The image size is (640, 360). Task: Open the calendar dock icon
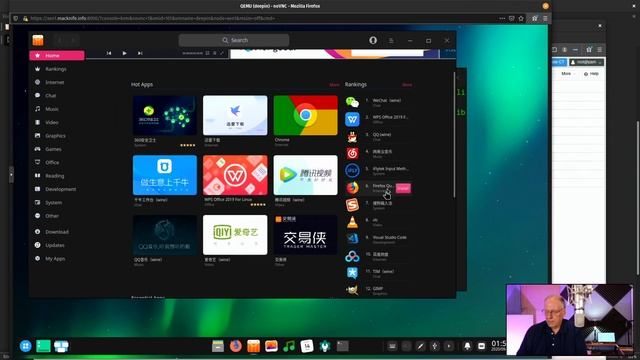click(307, 346)
